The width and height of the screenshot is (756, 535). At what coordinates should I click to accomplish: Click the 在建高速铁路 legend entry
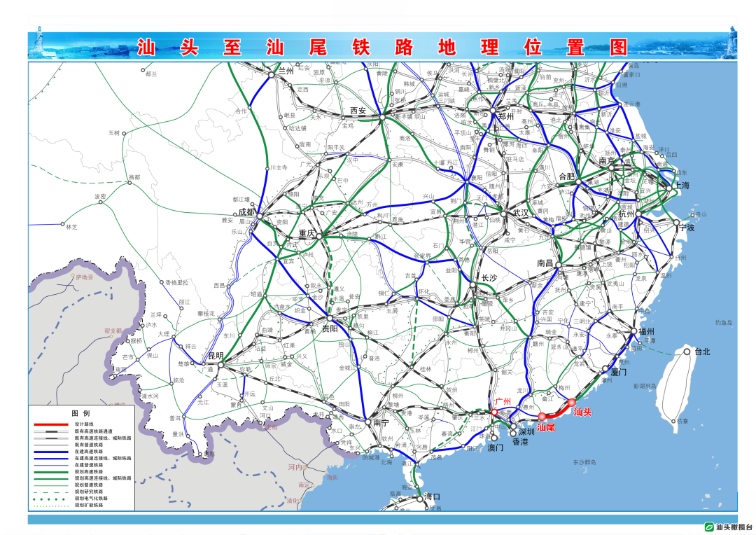[89, 452]
